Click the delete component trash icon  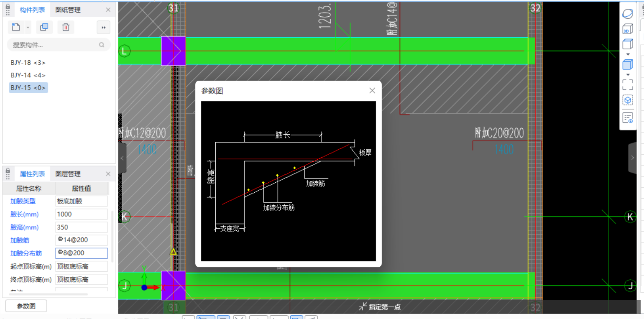[x=66, y=27]
